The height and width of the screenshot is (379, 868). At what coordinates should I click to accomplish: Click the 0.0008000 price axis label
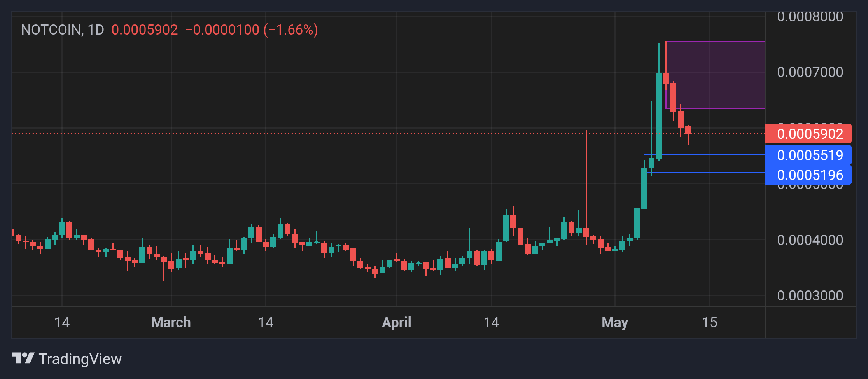point(810,17)
